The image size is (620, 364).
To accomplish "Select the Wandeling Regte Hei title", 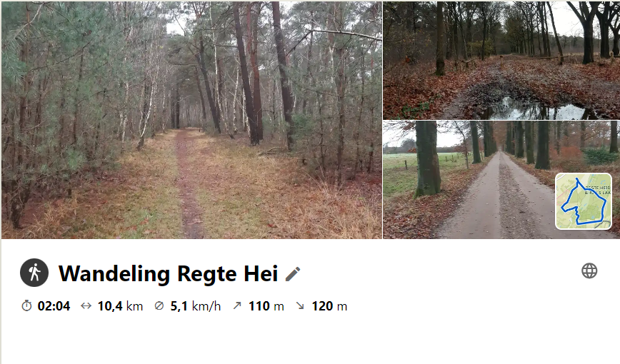I will click(x=169, y=273).
